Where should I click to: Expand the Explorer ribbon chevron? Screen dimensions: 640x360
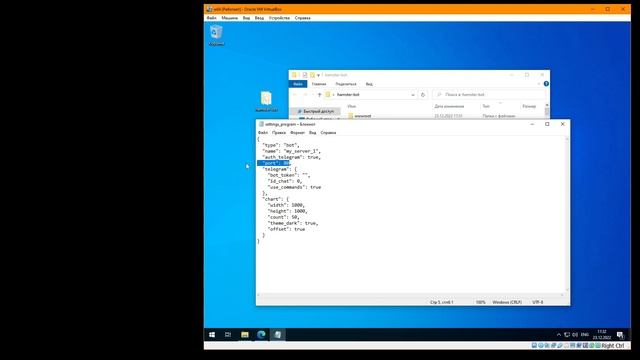539,84
